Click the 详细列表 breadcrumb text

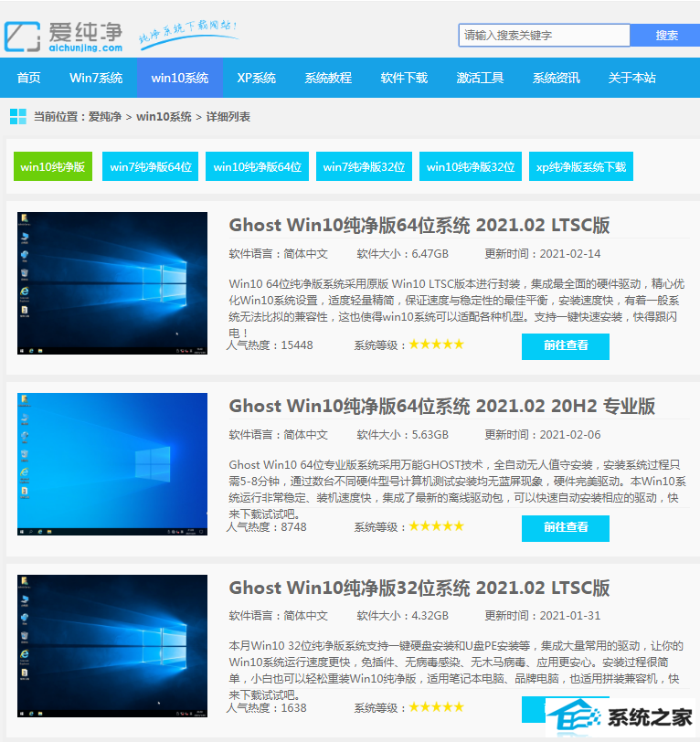pyautogui.click(x=228, y=116)
